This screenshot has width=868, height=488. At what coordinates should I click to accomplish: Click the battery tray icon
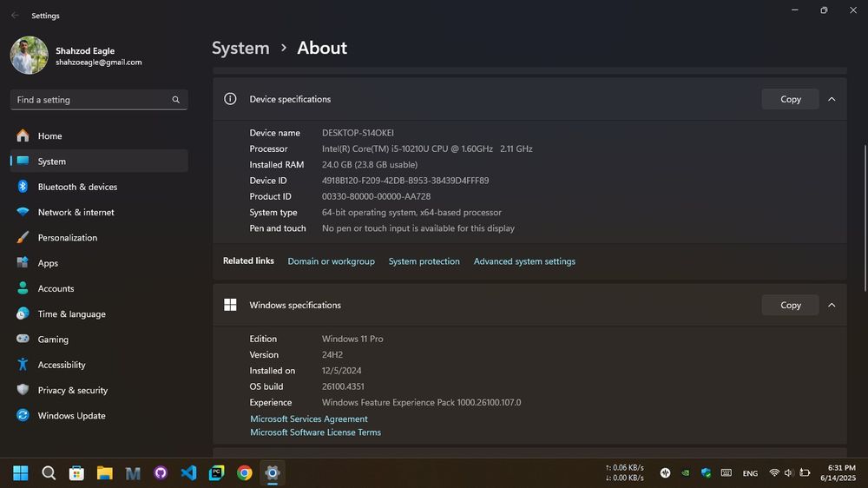[x=805, y=473]
